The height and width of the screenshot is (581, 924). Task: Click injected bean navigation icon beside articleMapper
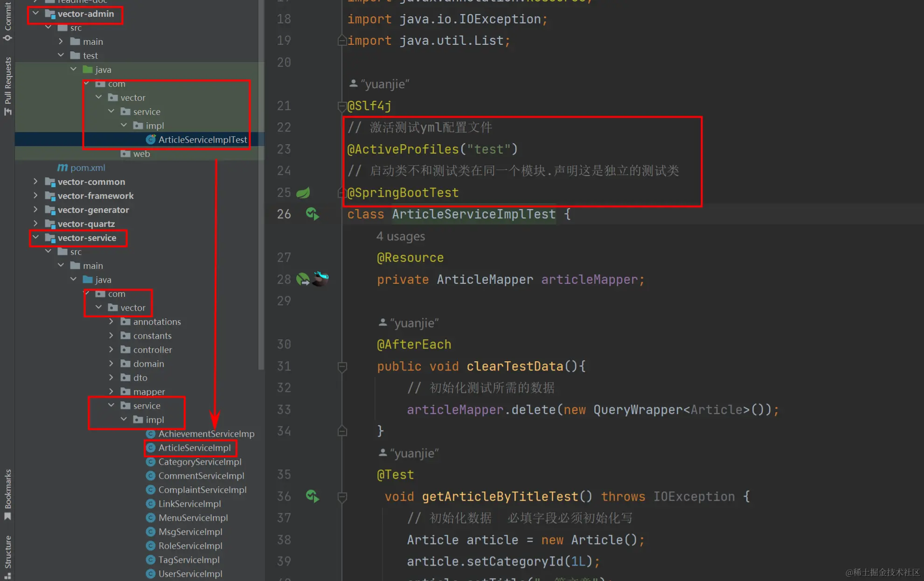click(303, 279)
